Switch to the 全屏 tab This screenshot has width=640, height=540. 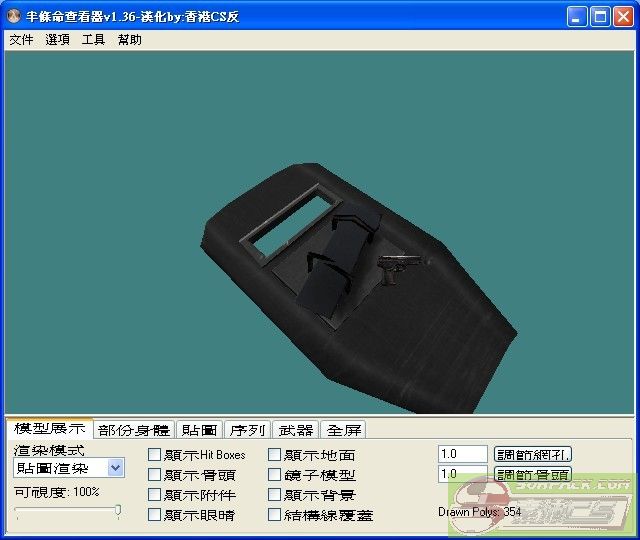tap(344, 430)
